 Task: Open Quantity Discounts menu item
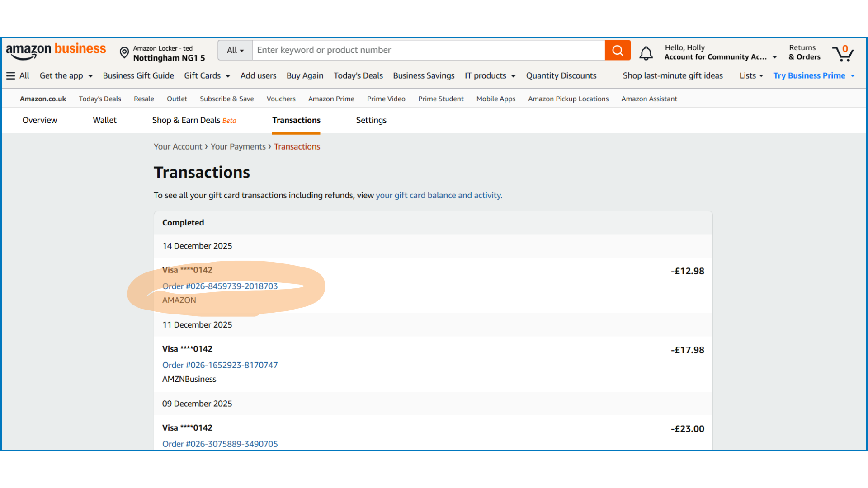(x=561, y=75)
